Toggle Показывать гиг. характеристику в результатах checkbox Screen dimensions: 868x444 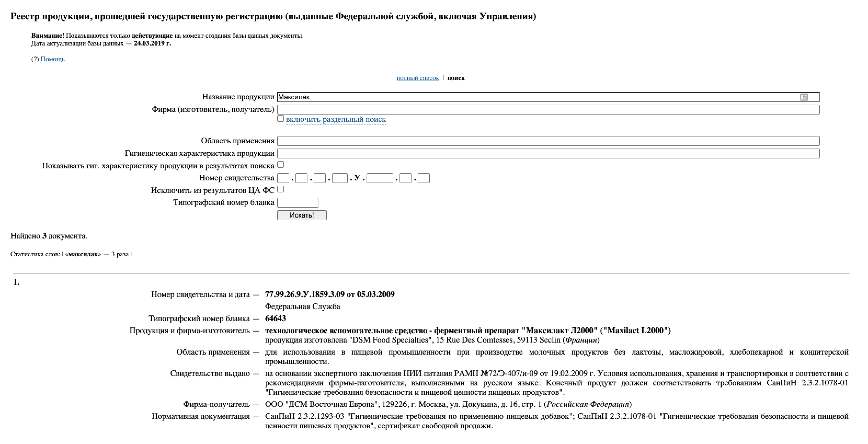pos(280,164)
